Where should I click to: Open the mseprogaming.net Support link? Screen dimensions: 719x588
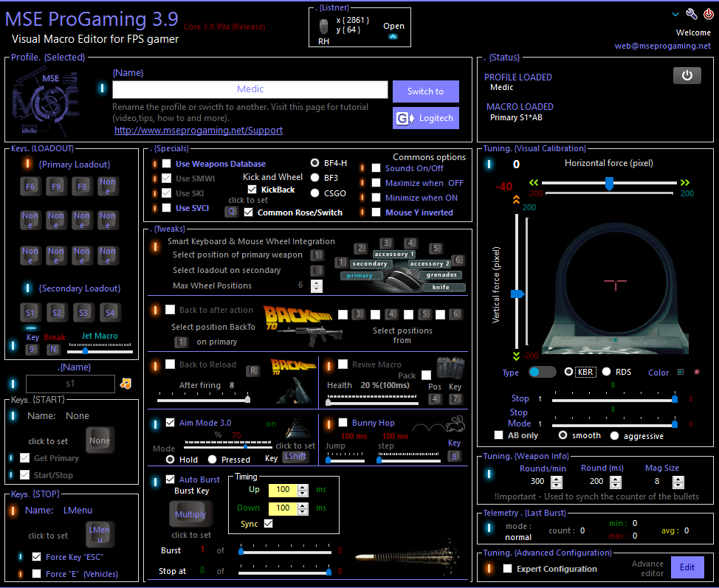click(x=199, y=130)
